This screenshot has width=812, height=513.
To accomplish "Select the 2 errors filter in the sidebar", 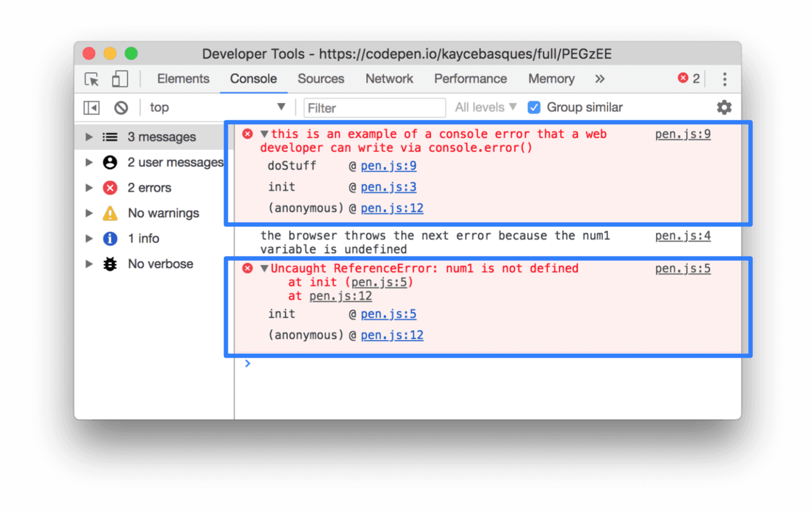I will (x=150, y=188).
